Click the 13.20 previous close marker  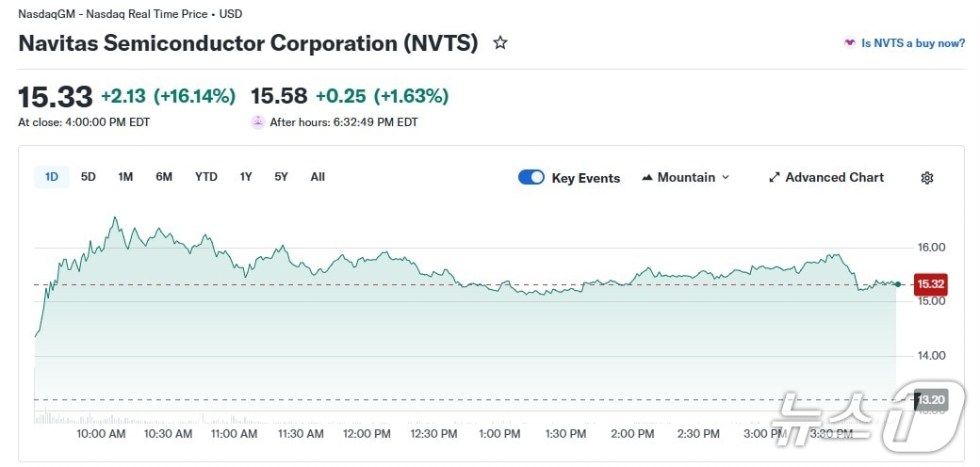pyautogui.click(x=930, y=400)
